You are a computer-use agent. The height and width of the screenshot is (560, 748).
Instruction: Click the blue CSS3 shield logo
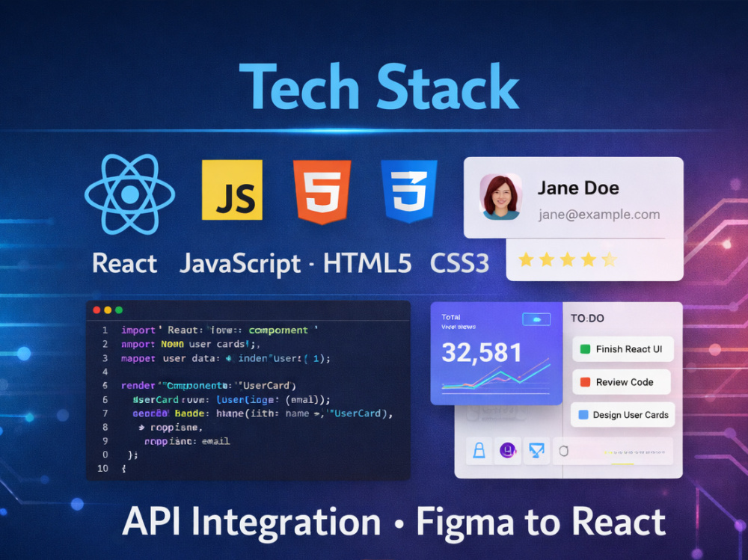pos(409,191)
